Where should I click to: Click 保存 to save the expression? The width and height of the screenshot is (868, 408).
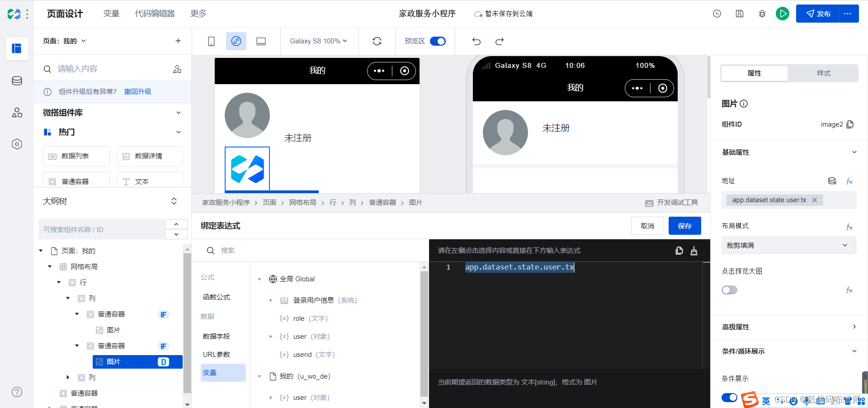coord(684,226)
